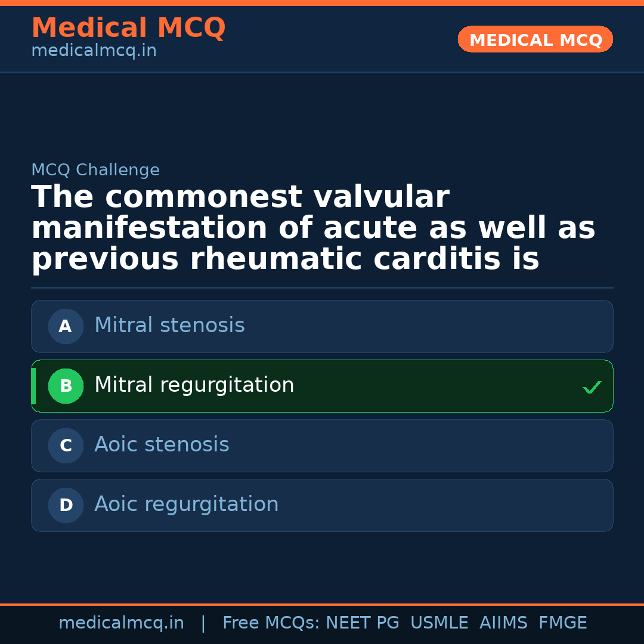Screen dimensions: 644x644
Task: Click the green checkmark on option B
Action: coord(592,388)
